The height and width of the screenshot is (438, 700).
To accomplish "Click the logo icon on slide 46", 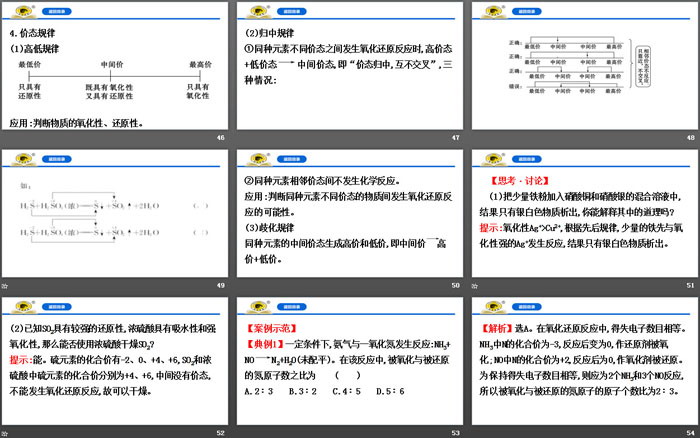I will pos(24,9).
